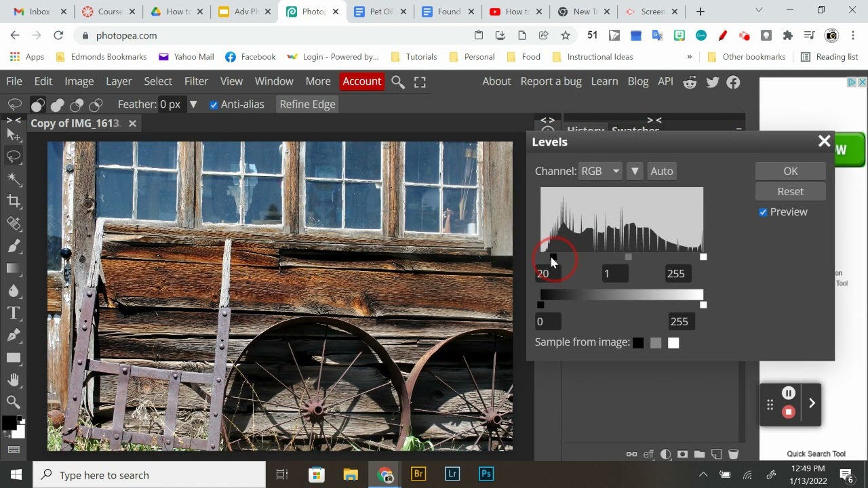Click the keyboard icon below color swatches
The width and height of the screenshot is (868, 488).
point(14,449)
